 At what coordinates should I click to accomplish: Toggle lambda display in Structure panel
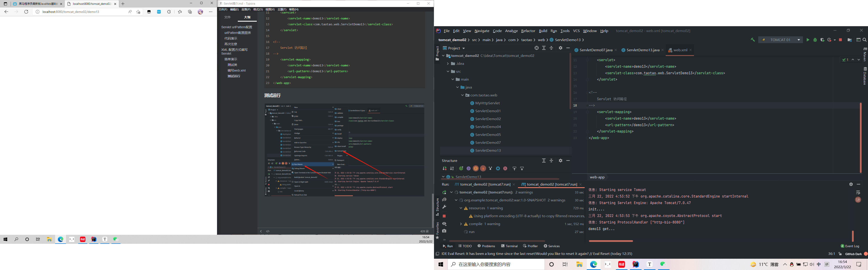(x=505, y=168)
